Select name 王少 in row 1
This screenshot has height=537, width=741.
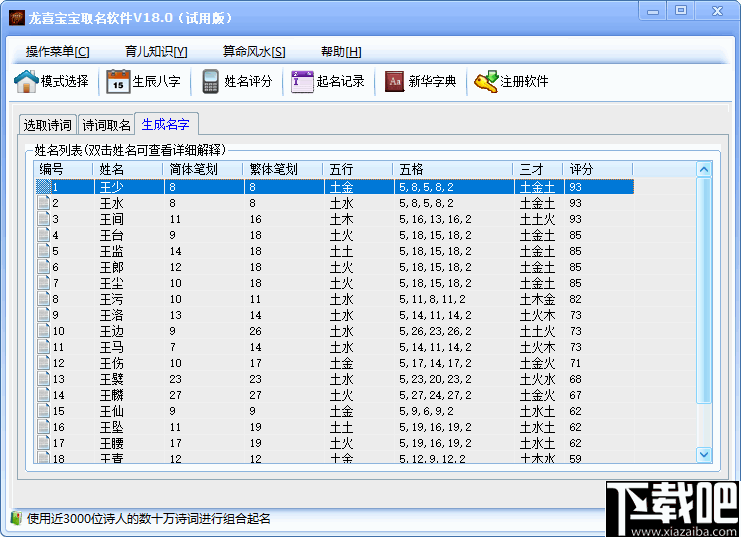(x=112, y=187)
